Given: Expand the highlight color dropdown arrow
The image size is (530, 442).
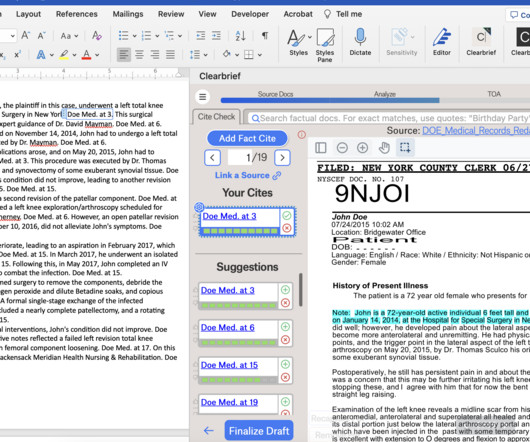Looking at the screenshot, I should pos(74,55).
